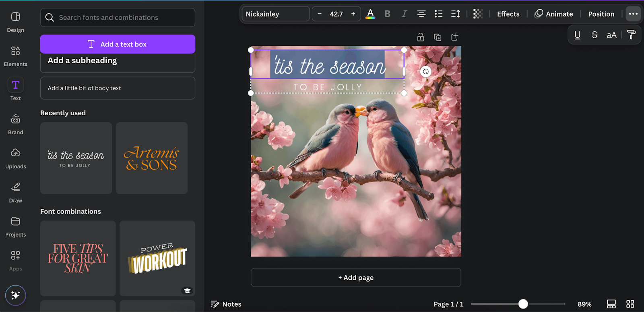Open the Notes panel

[x=226, y=304]
